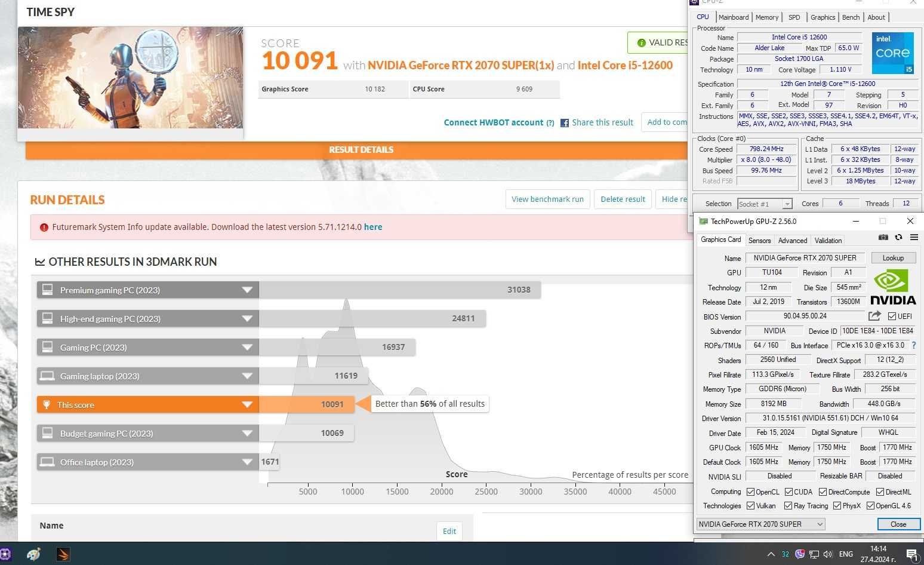
Task: Click the View benchmark run button
Action: click(x=547, y=199)
